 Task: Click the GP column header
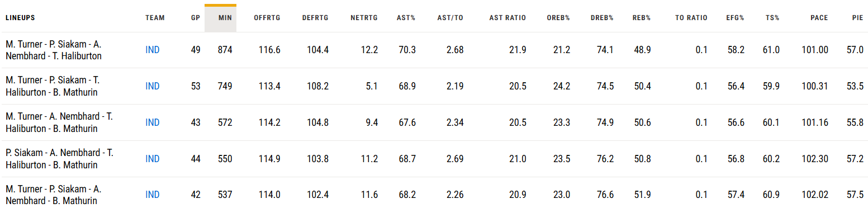pyautogui.click(x=195, y=18)
